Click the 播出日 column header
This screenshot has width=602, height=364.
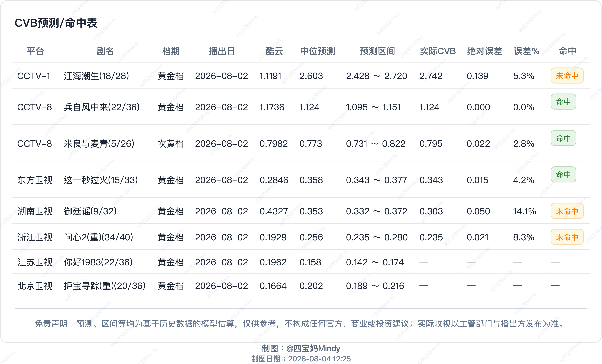pyautogui.click(x=222, y=51)
